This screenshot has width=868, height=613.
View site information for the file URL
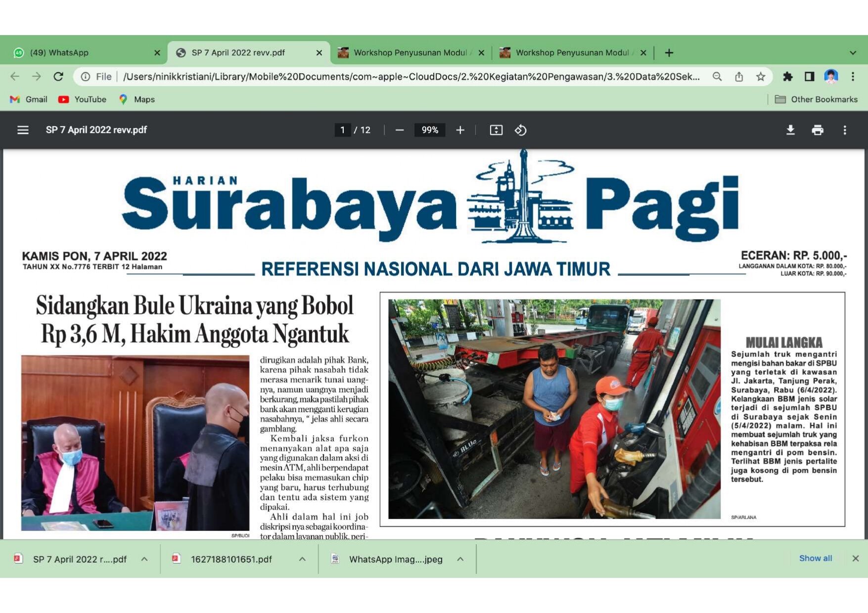click(86, 77)
